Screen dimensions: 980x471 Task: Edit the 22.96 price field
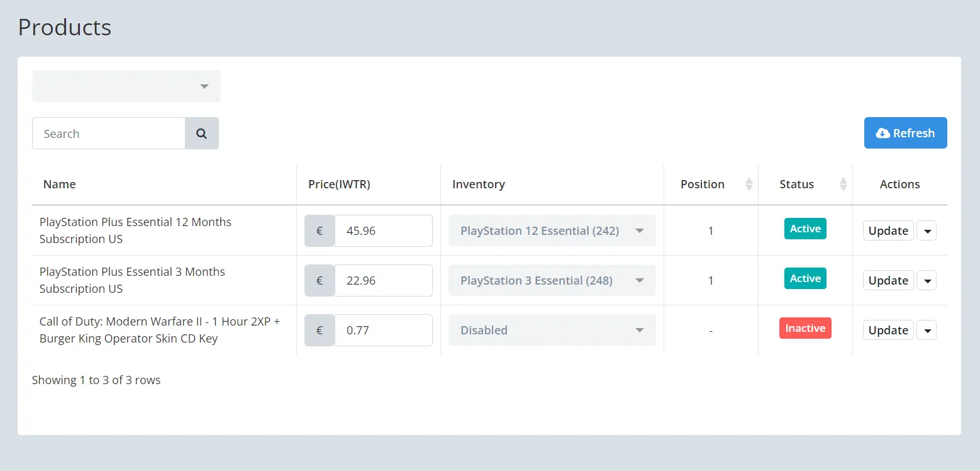tap(384, 280)
